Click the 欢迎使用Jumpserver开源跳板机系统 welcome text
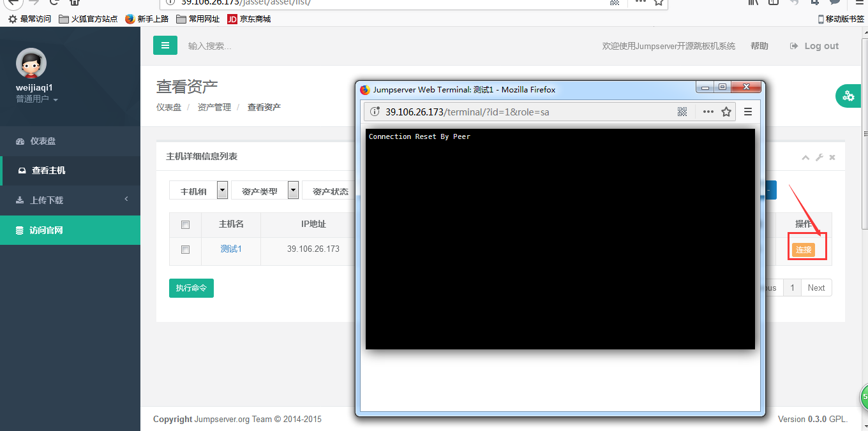Image resolution: width=868 pixels, height=431 pixels. 669,46
